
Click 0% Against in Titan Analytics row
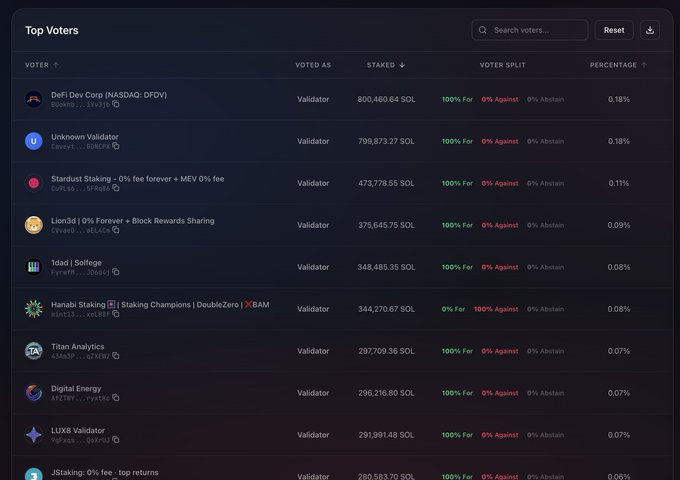pyautogui.click(x=500, y=351)
